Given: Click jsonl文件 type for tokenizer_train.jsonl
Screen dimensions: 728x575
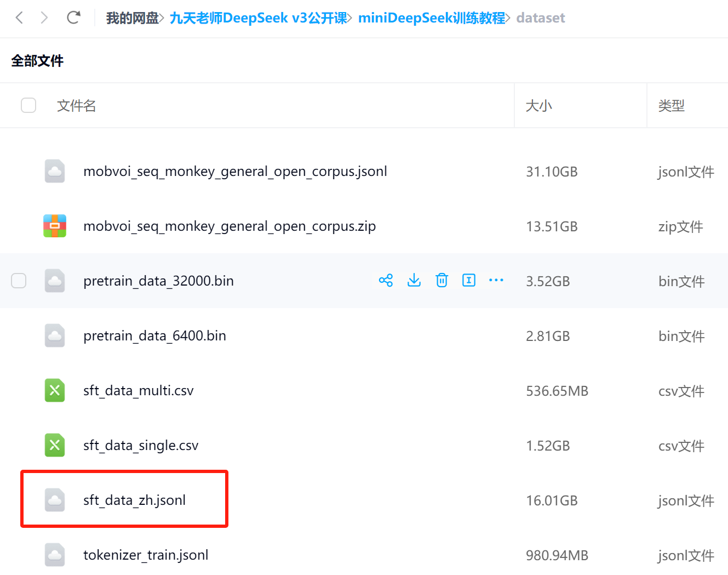Looking at the screenshot, I should point(686,556).
